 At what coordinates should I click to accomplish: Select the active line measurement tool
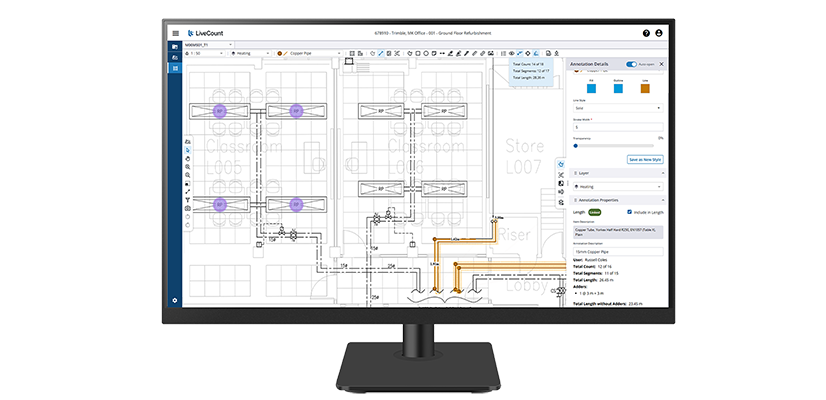point(380,53)
